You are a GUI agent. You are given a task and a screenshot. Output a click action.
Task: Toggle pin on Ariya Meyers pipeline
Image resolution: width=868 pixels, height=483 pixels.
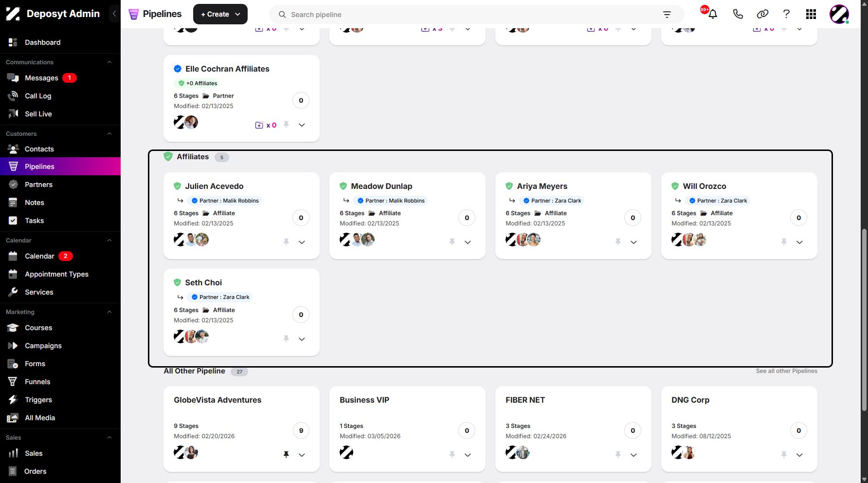click(618, 242)
